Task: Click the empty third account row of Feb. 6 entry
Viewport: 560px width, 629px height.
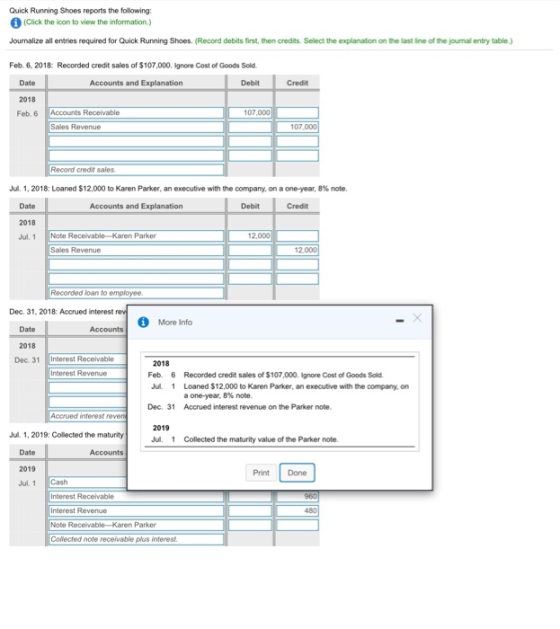Action: pos(136,141)
